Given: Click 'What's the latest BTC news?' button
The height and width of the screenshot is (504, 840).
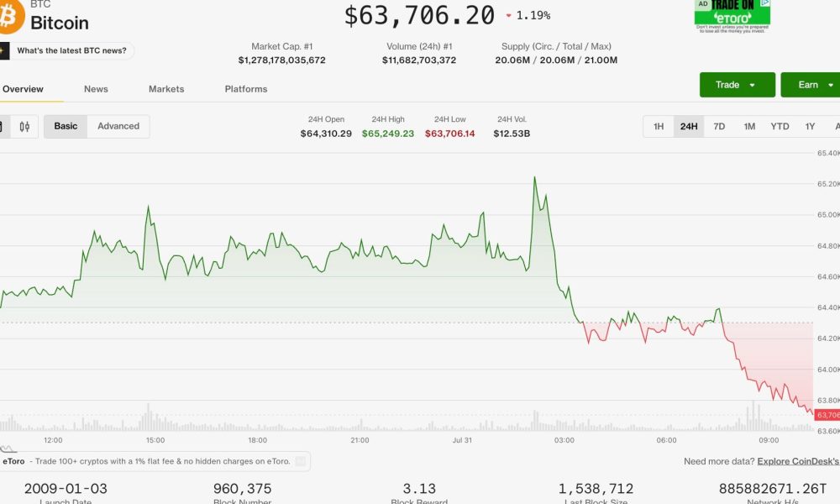Looking at the screenshot, I should click(67, 51).
